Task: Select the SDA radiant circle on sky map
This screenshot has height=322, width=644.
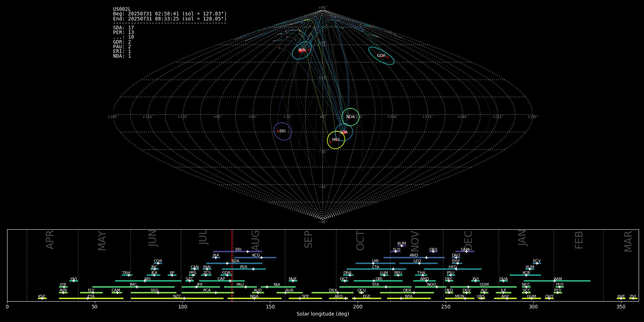Action: coord(344,132)
